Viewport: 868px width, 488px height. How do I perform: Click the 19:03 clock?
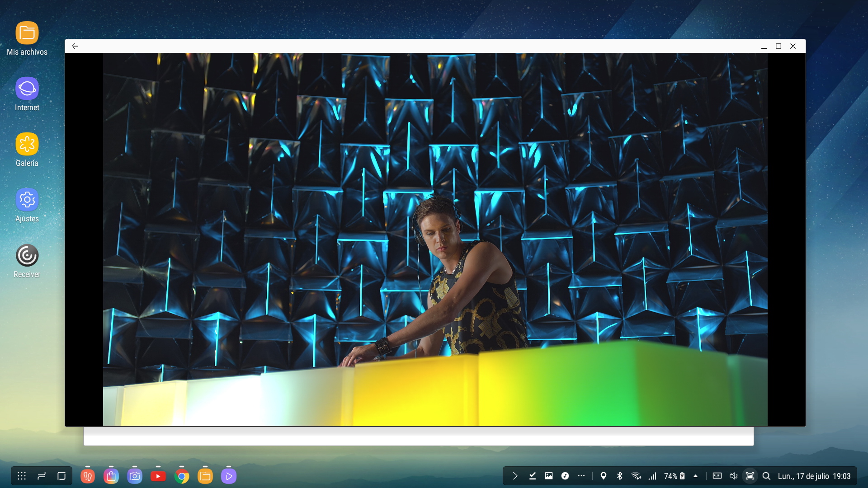tap(842, 476)
